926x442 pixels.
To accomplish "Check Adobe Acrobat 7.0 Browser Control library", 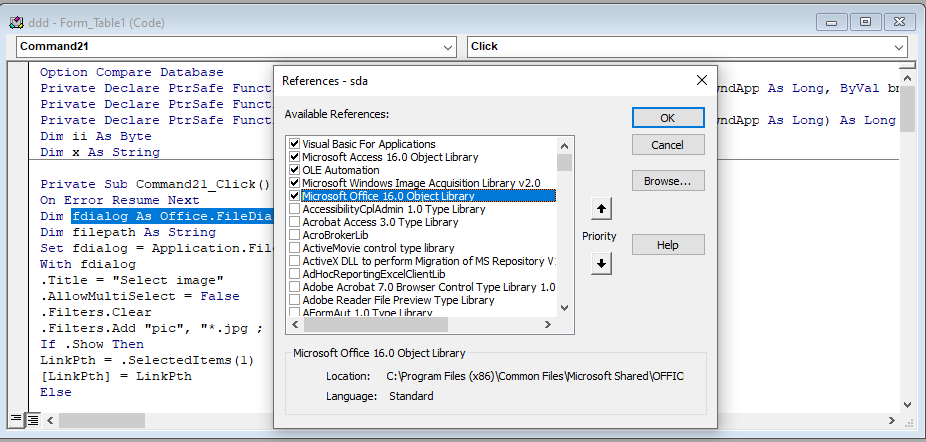I will tap(294, 287).
